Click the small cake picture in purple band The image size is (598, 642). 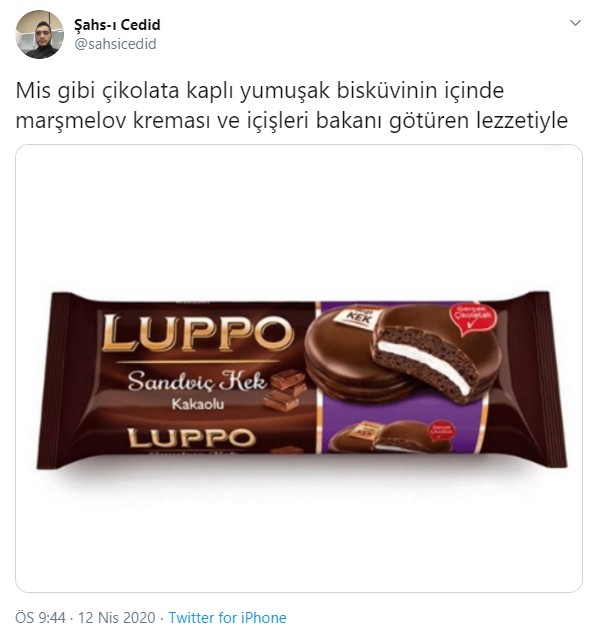pyautogui.click(x=392, y=436)
